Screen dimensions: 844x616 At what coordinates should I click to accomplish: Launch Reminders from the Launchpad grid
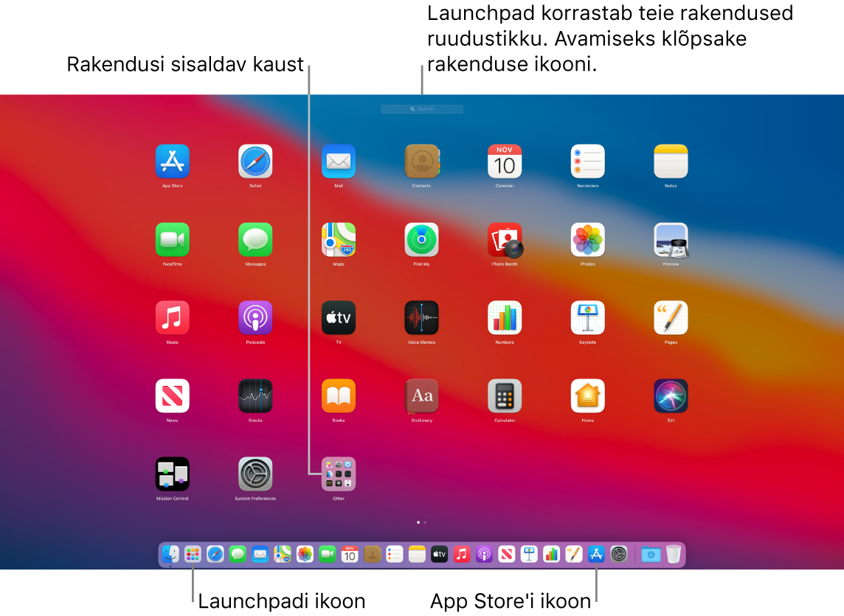[x=588, y=161]
